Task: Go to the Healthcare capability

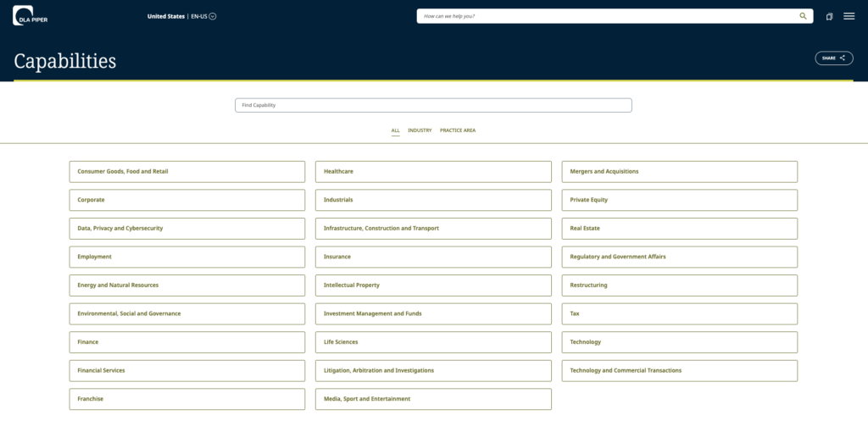Action: pos(433,172)
